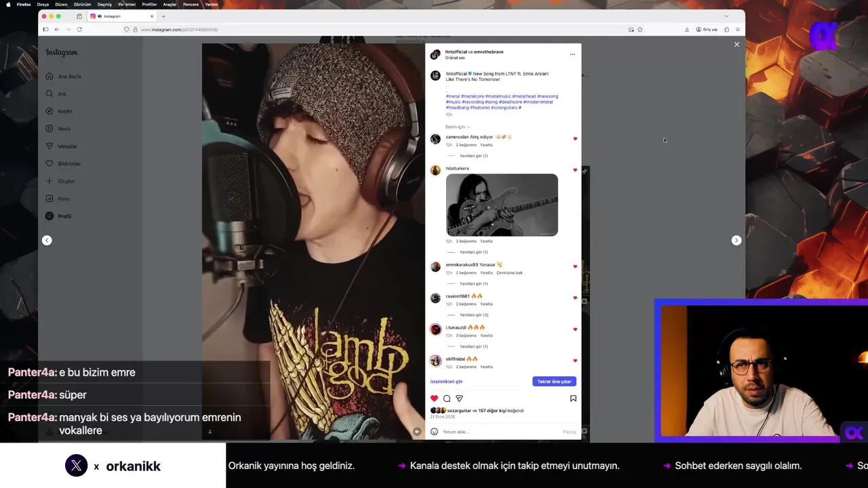View 157 diğer kişi likes list

click(x=492, y=411)
